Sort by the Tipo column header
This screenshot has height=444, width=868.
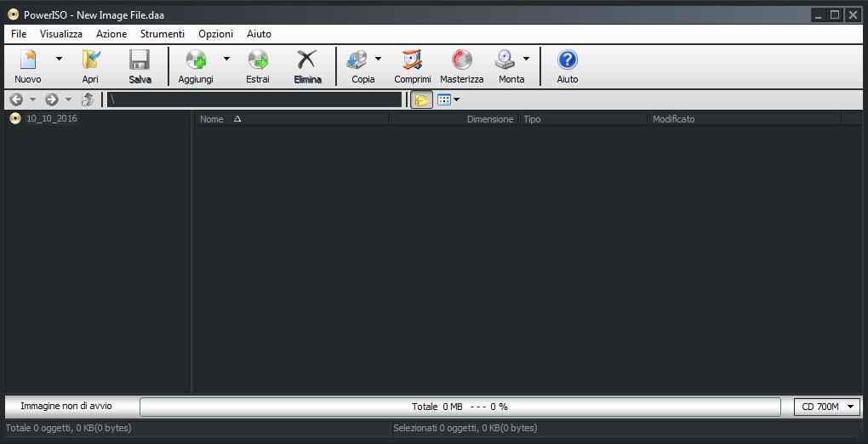click(583, 119)
